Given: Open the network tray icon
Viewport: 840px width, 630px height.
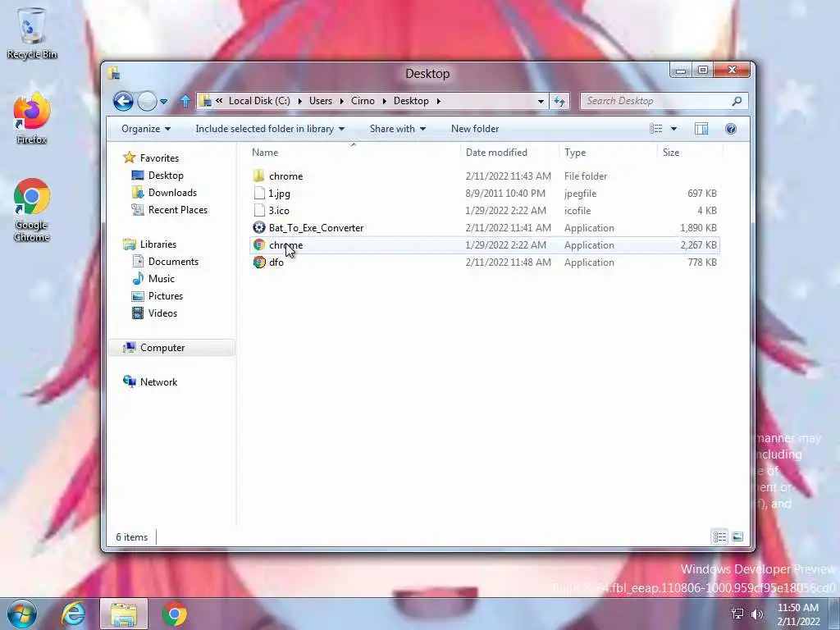Looking at the screenshot, I should pyautogui.click(x=737, y=614).
